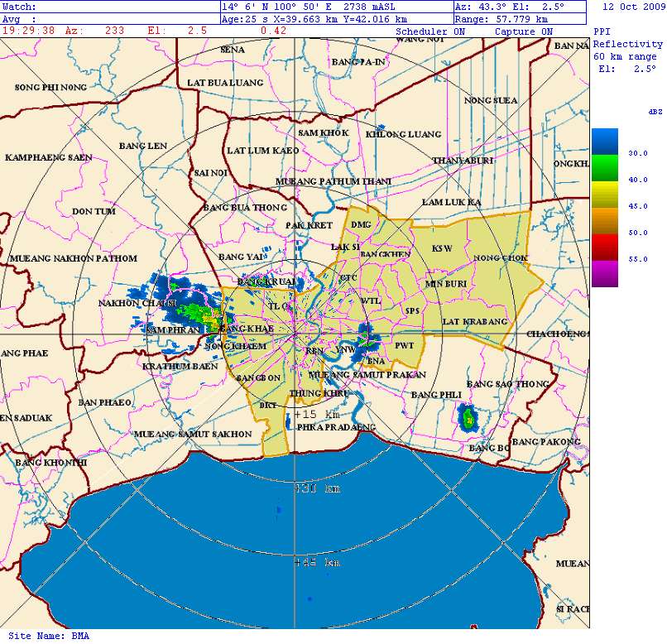The height and width of the screenshot is (644, 667).
Task: Toggle the Capture ON indicator
Action: pos(523,31)
